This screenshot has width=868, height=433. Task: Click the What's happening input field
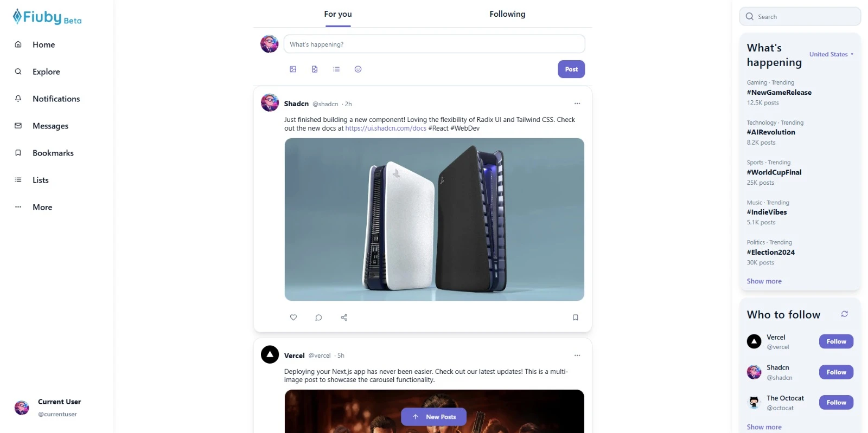(434, 44)
